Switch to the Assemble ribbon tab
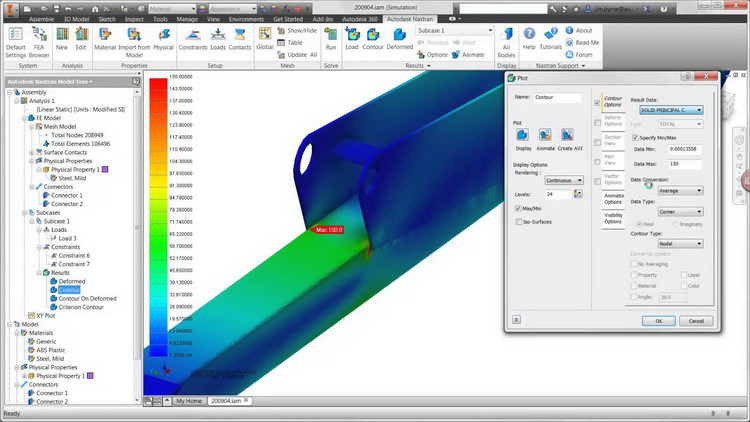The width and height of the screenshot is (750, 422). (x=41, y=19)
